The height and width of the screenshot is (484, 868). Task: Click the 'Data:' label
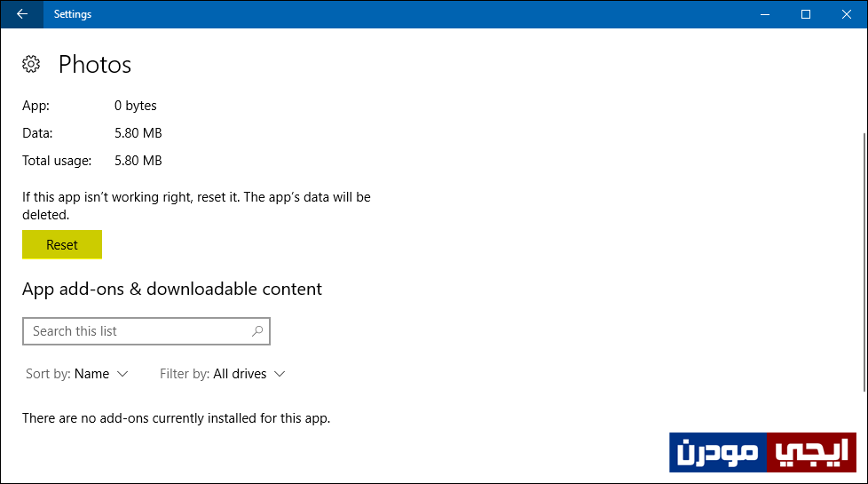pyautogui.click(x=37, y=133)
